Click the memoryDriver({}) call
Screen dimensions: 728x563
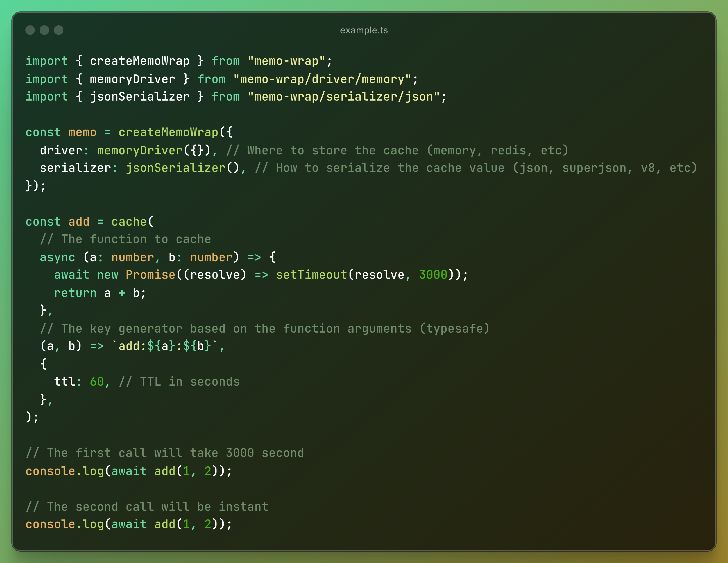pos(154,150)
